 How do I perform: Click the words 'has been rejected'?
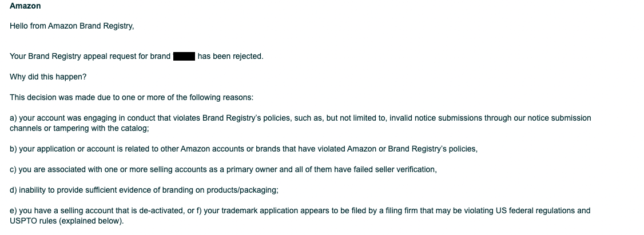[x=230, y=56]
